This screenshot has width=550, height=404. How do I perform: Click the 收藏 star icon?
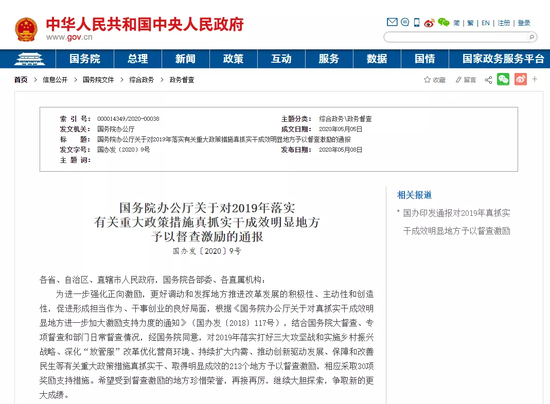coord(427,80)
